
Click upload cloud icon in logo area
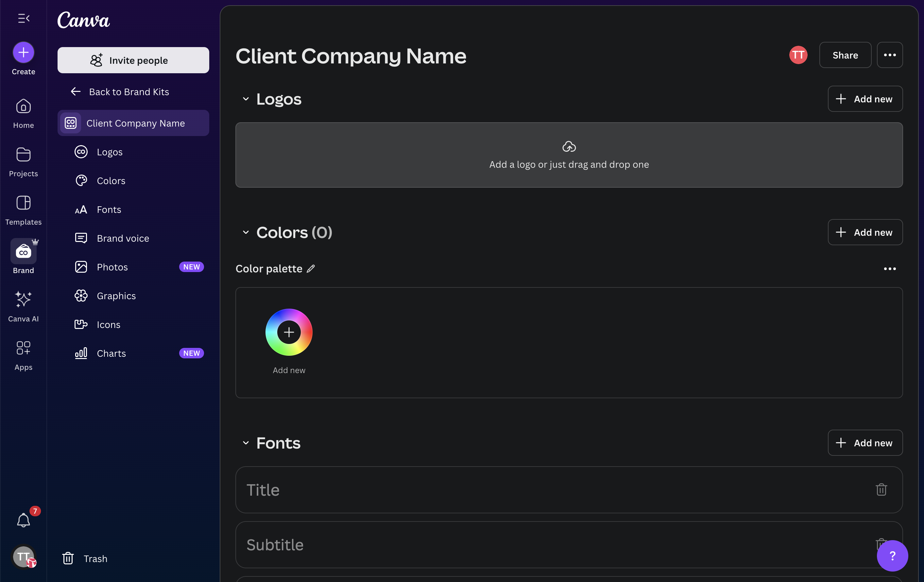pyautogui.click(x=569, y=146)
